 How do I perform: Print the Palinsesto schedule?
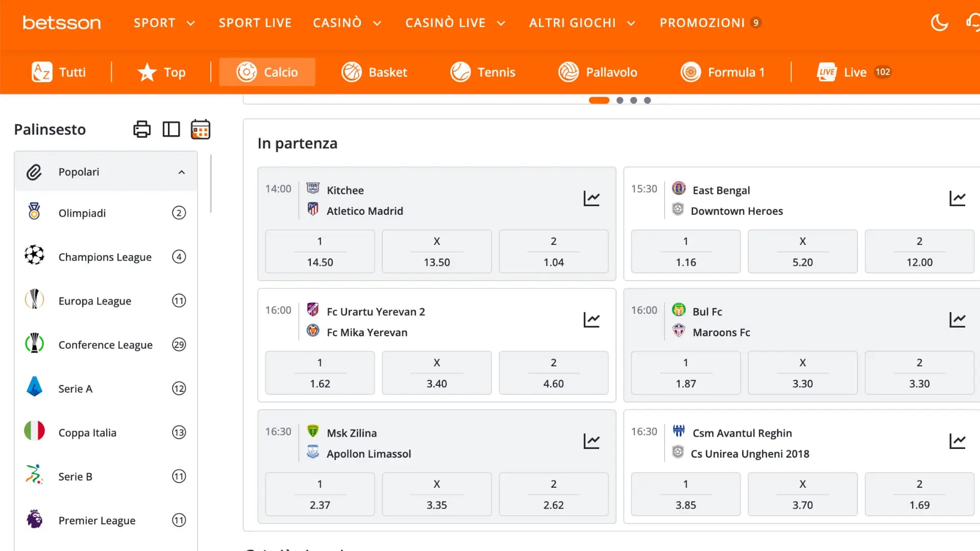pos(142,129)
